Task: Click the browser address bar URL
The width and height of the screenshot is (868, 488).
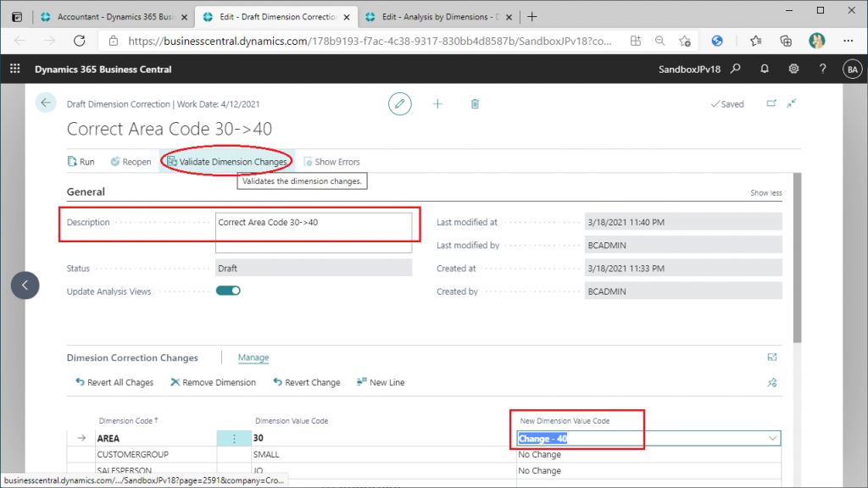Action: tap(370, 41)
